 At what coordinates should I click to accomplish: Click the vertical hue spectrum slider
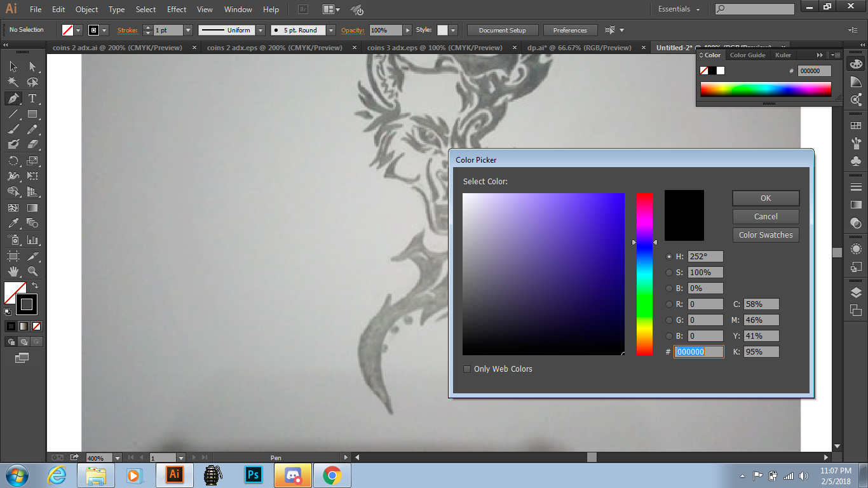pyautogui.click(x=644, y=274)
